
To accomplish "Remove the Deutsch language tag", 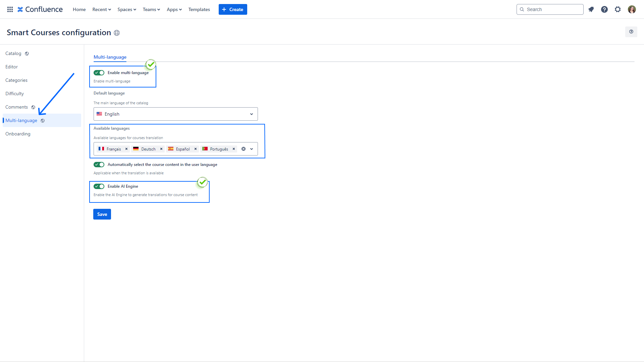I will point(161,149).
